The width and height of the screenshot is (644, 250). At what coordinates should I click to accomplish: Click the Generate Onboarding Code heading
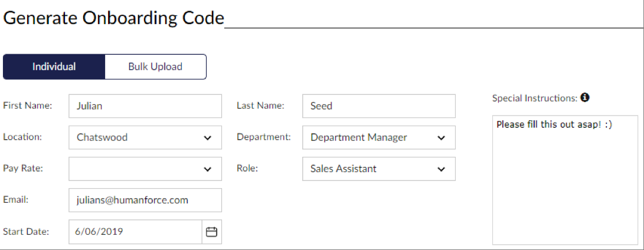[113, 18]
